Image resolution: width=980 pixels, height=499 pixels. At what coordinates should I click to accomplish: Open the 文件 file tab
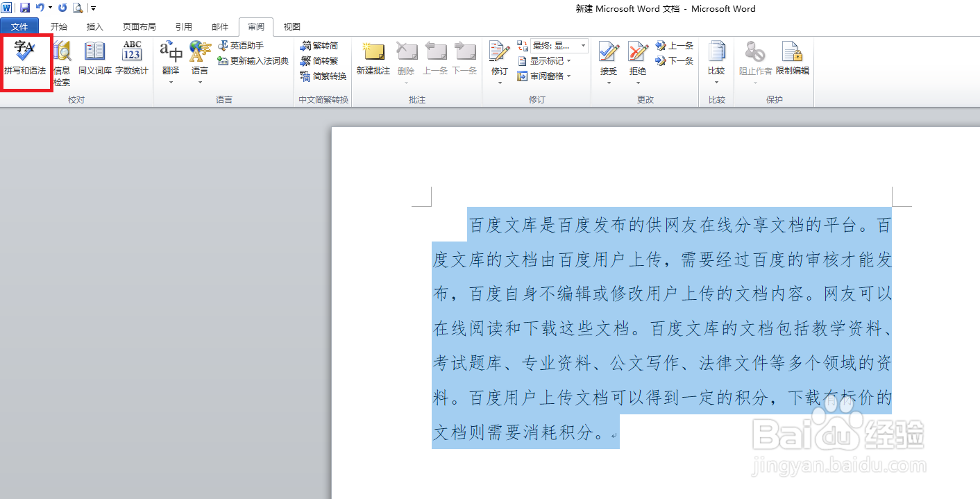(19, 27)
